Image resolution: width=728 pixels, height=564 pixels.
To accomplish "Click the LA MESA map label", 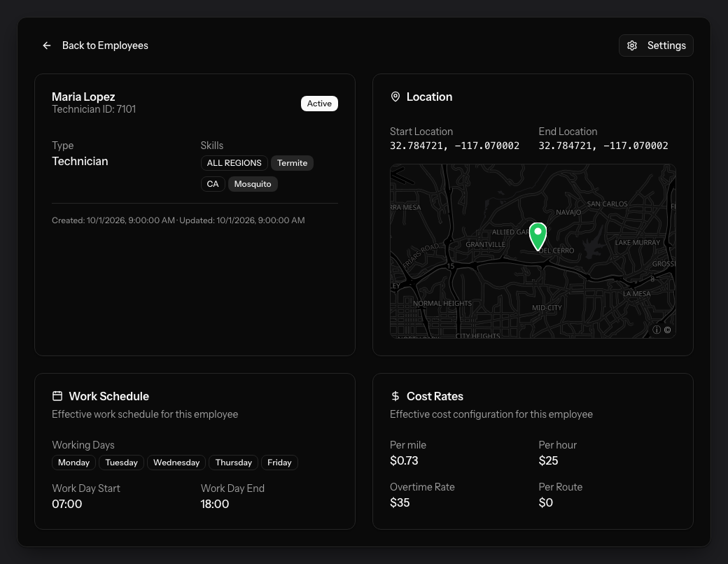I will pyautogui.click(x=636, y=293).
